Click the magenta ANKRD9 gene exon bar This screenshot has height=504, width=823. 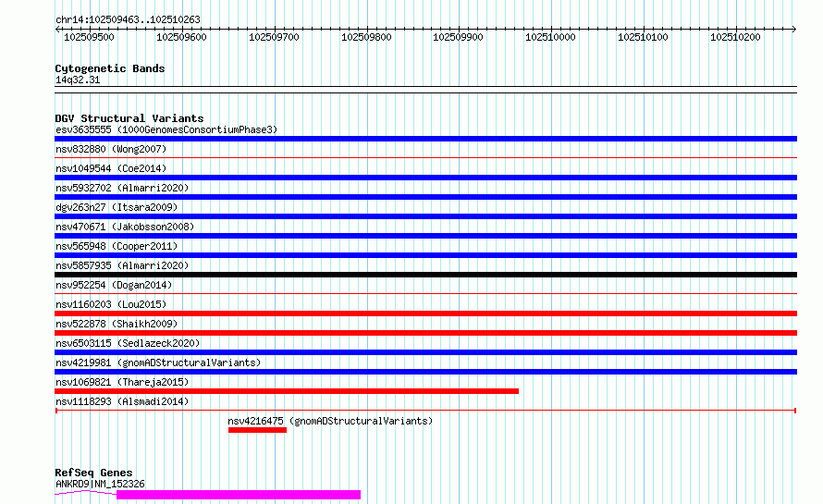239,495
